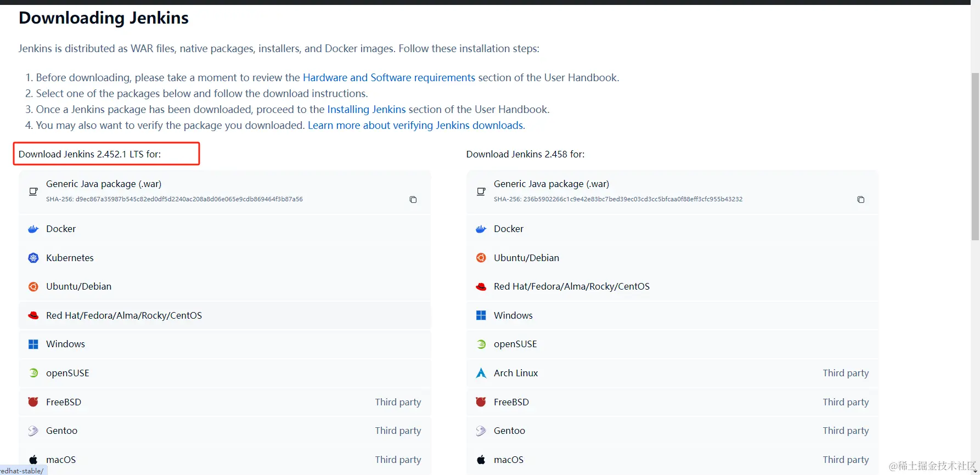Screen dimensions: 980x475
Task: Click the Red Hat icon in 2.458 list
Action: (481, 287)
